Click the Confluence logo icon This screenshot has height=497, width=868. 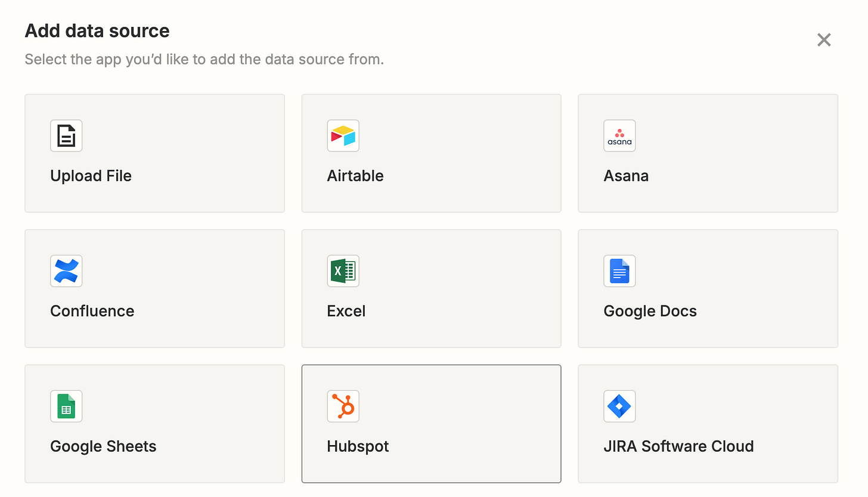coord(66,271)
